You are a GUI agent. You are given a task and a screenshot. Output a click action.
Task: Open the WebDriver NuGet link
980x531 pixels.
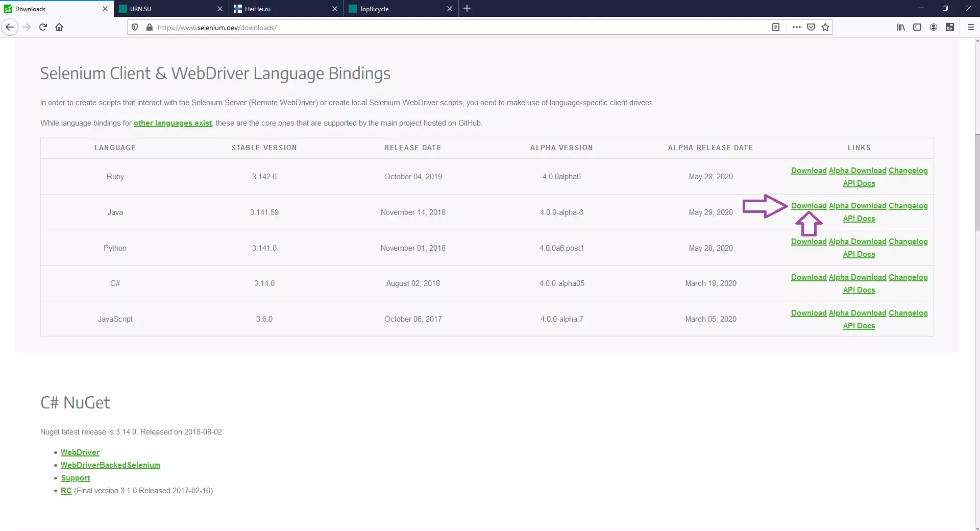point(80,452)
